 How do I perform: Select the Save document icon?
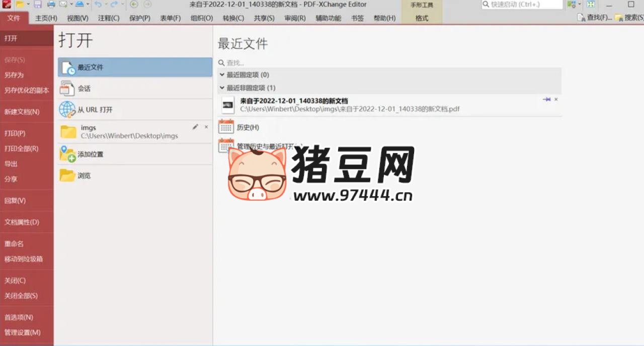point(38,5)
